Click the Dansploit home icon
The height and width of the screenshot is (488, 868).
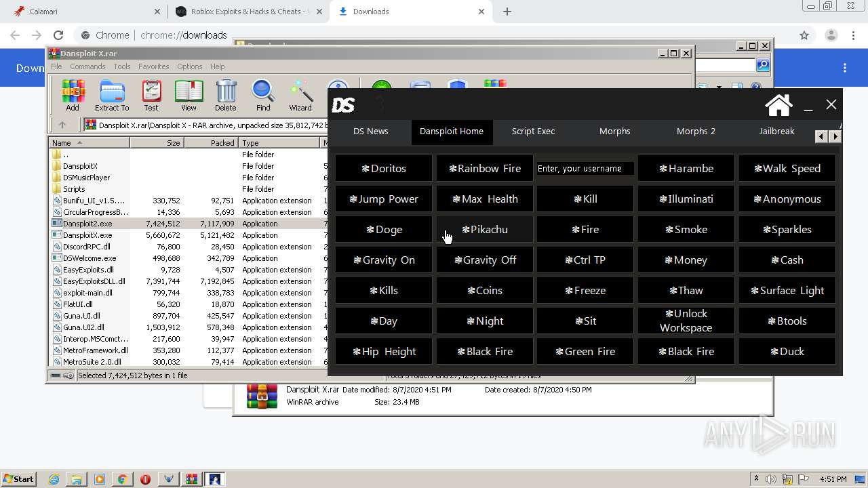coord(778,105)
